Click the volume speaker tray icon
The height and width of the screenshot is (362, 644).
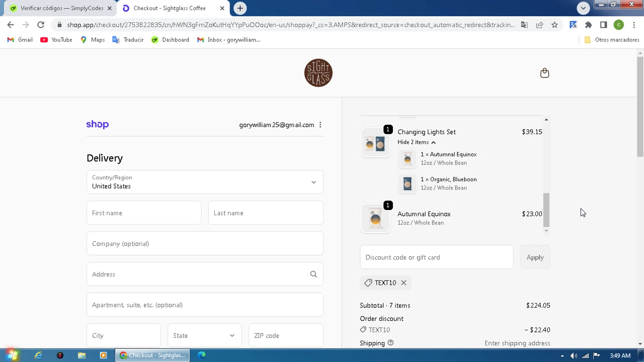(x=574, y=356)
